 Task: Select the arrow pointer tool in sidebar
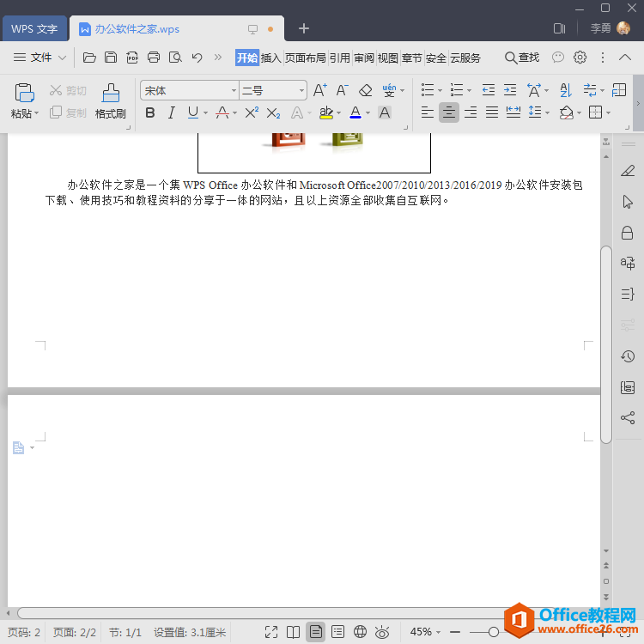[628, 202]
